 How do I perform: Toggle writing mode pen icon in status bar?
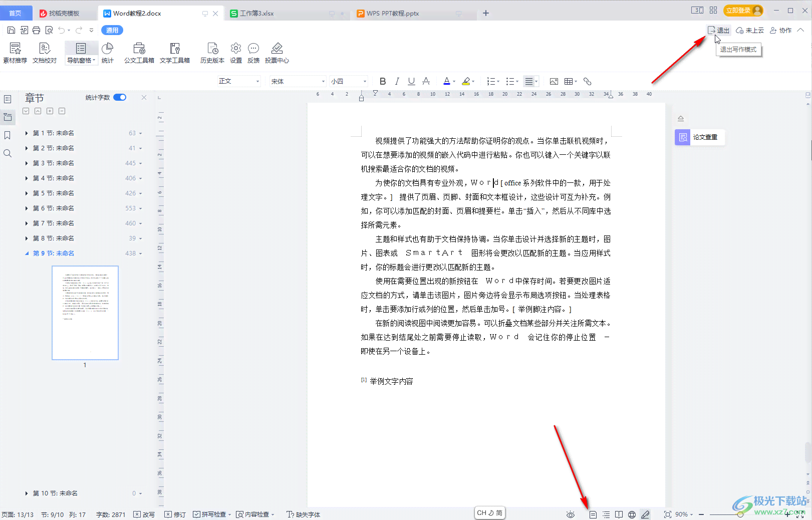coord(645,514)
